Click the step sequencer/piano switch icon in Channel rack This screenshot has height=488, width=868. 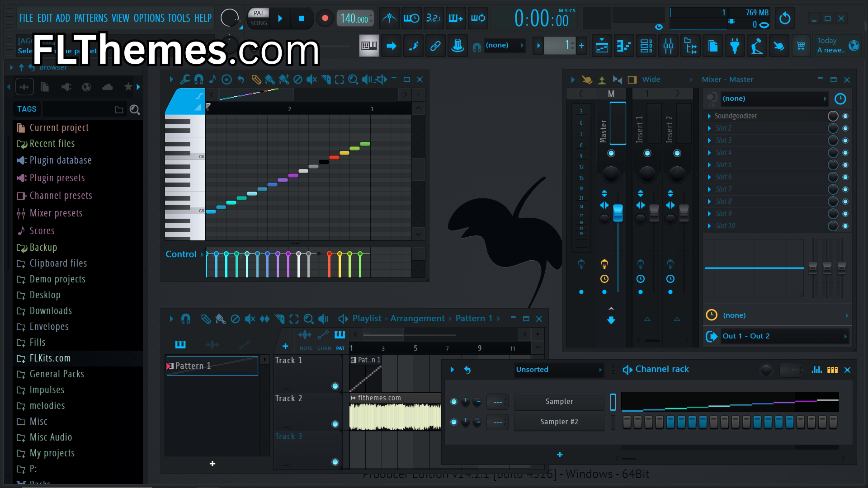[832, 370]
